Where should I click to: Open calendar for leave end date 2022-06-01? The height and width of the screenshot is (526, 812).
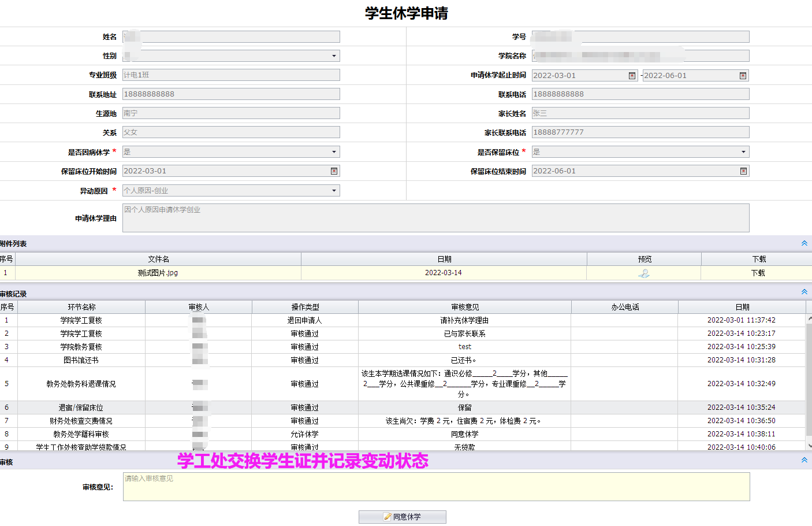743,76
